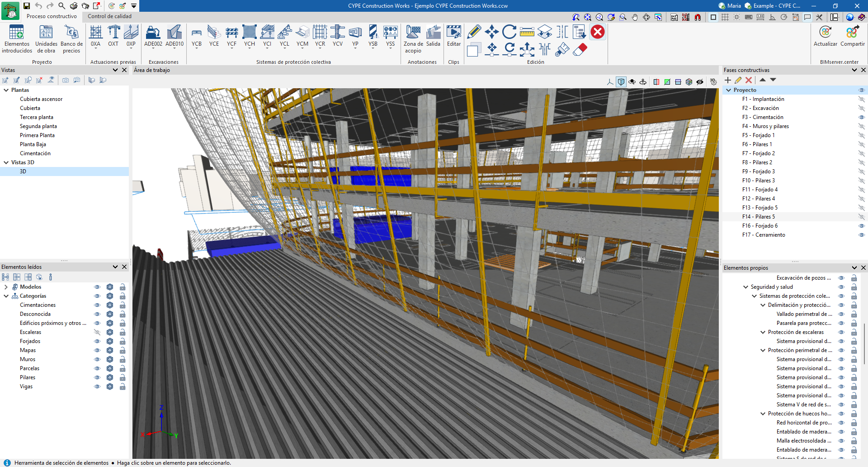The width and height of the screenshot is (868, 467).
Task: Open the Zona de acopio annotation tool
Action: [413, 39]
